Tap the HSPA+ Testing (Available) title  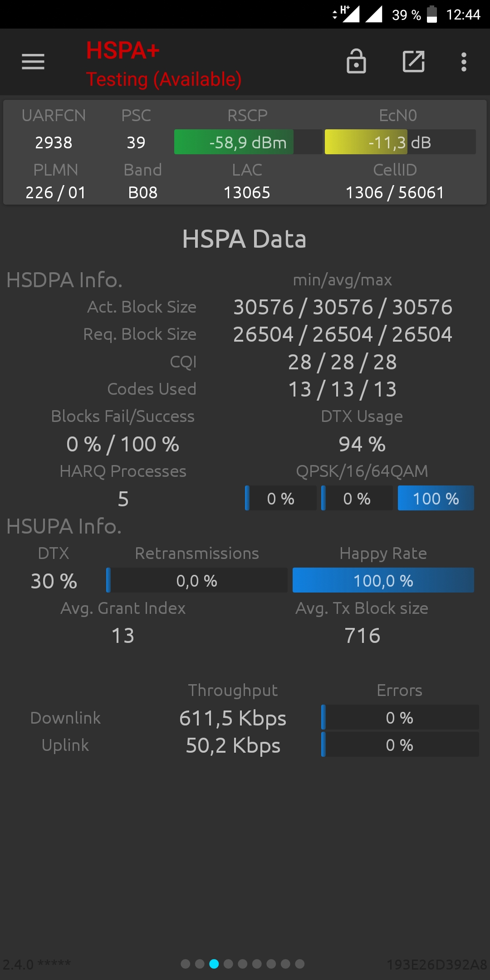coord(164,64)
